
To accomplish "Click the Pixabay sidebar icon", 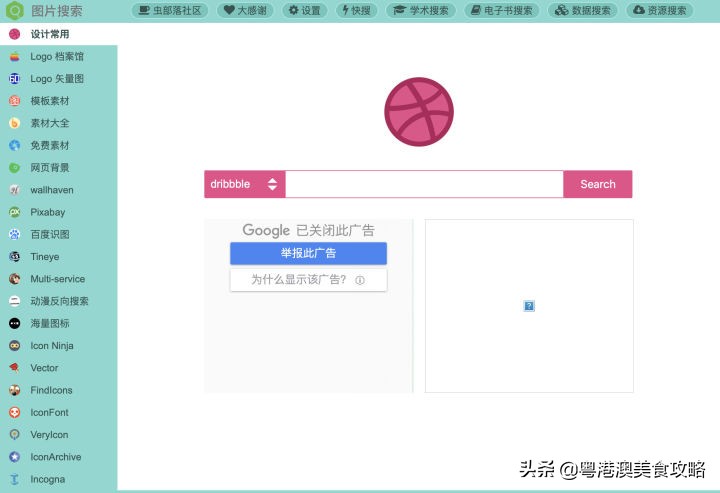I will tap(15, 212).
